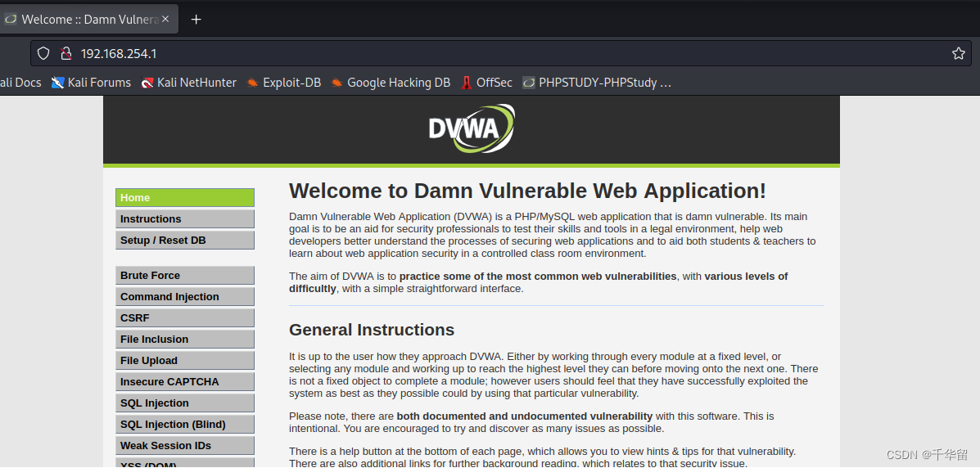Open the Insecure CAPTCHA module

click(185, 382)
